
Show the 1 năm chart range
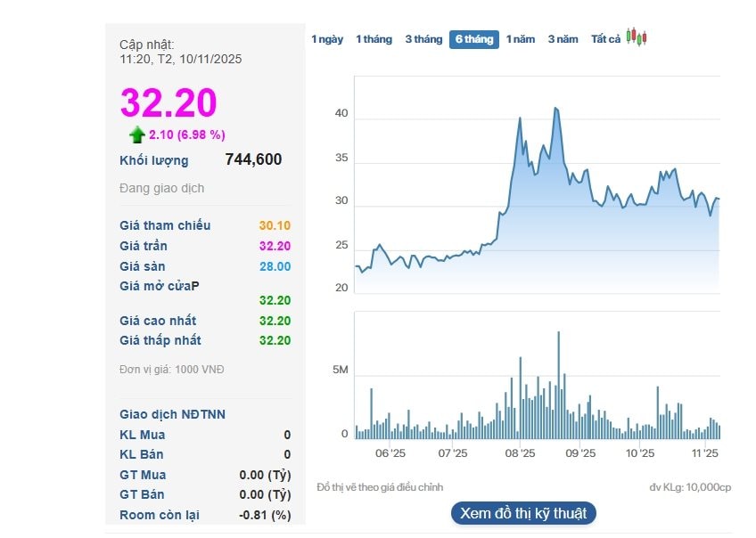(x=521, y=39)
